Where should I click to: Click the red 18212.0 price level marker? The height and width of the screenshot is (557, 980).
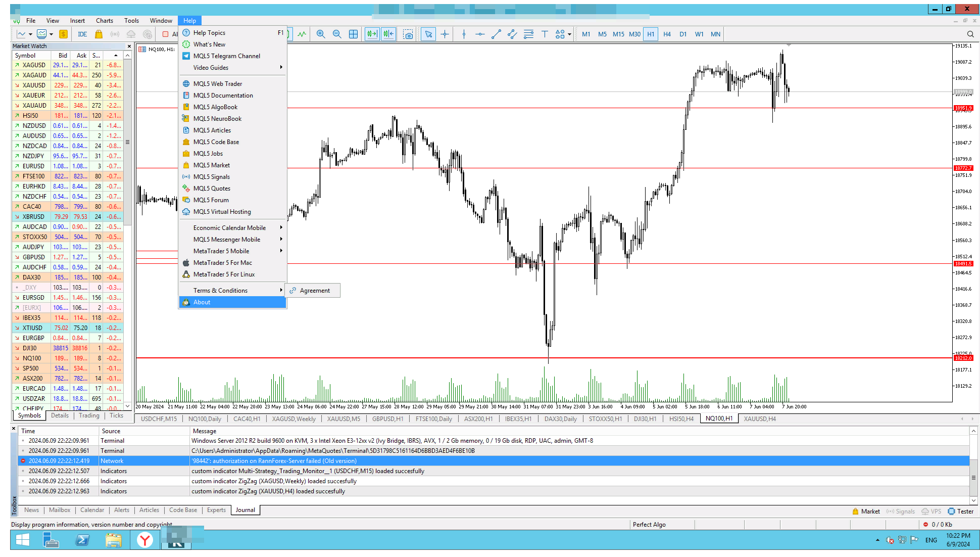[x=963, y=358]
